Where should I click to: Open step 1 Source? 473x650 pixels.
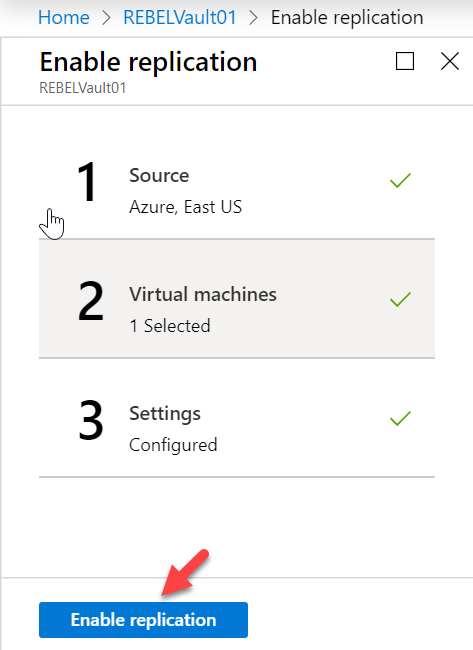point(237,179)
